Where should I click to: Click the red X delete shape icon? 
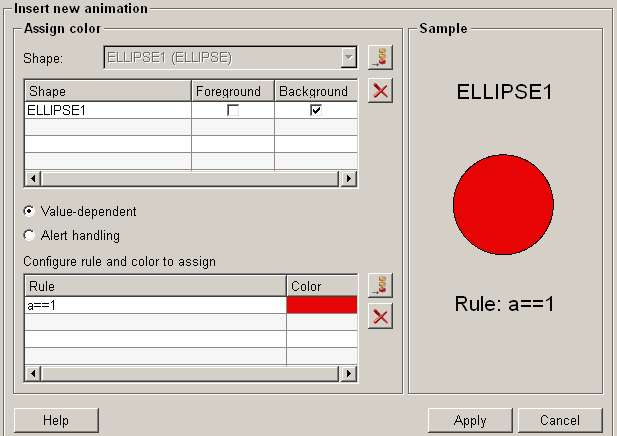[x=380, y=92]
